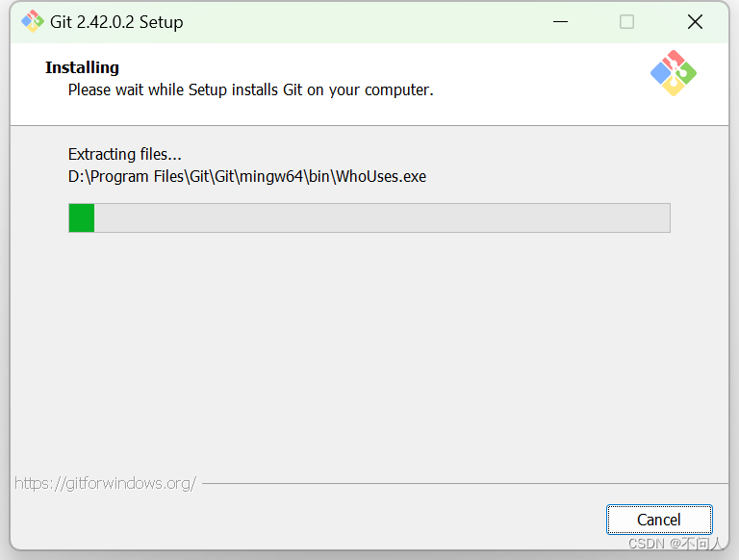Cancel the Git installation
This screenshot has height=560, width=739.
659,520
